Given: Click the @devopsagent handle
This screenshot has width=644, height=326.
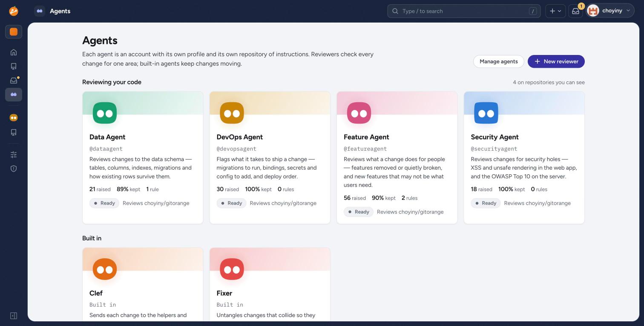Looking at the screenshot, I should 236,149.
